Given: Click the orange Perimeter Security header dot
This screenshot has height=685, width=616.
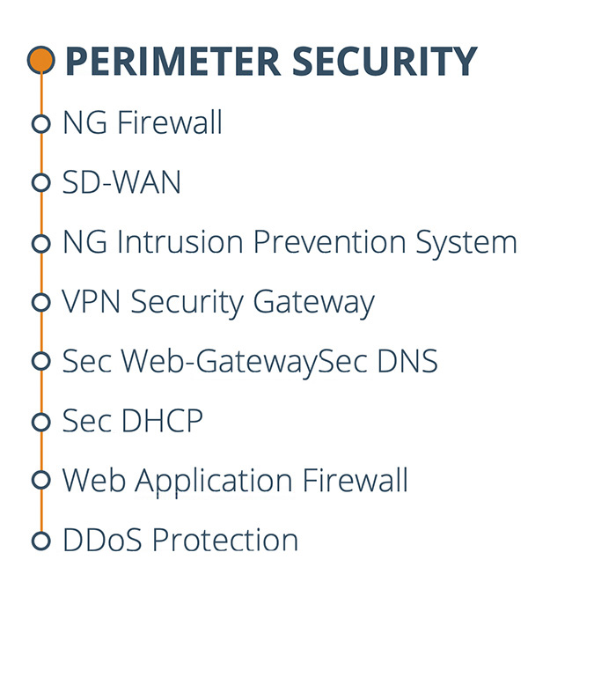Looking at the screenshot, I should 41,59.
